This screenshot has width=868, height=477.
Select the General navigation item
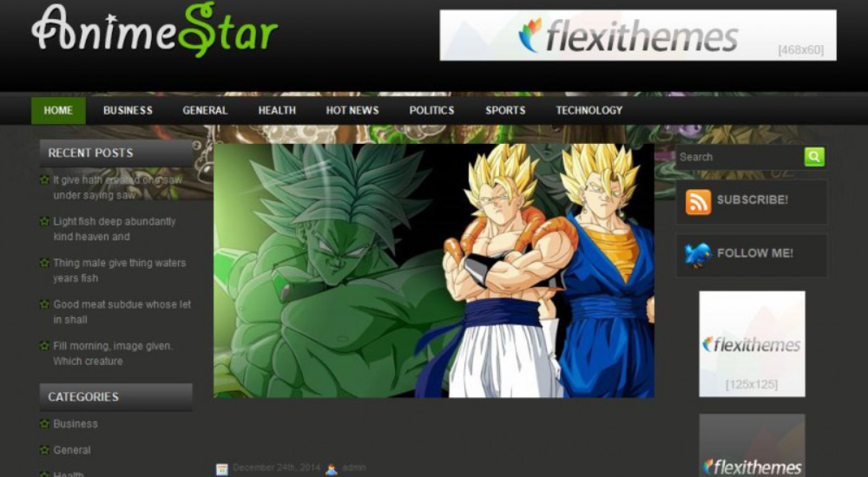coord(205,110)
